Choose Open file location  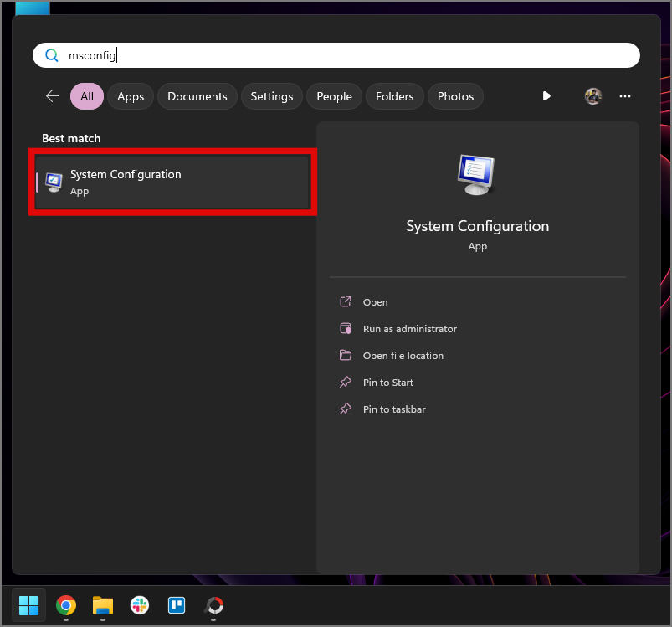[403, 356]
